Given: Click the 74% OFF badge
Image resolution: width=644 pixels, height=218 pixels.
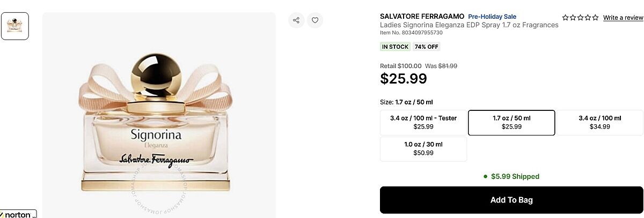Looking at the screenshot, I should tap(427, 47).
